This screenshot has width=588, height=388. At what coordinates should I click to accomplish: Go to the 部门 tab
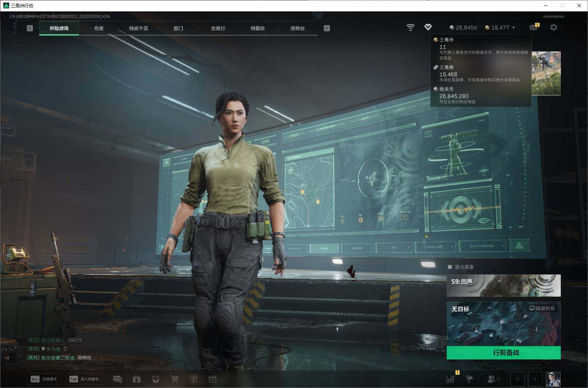click(178, 28)
